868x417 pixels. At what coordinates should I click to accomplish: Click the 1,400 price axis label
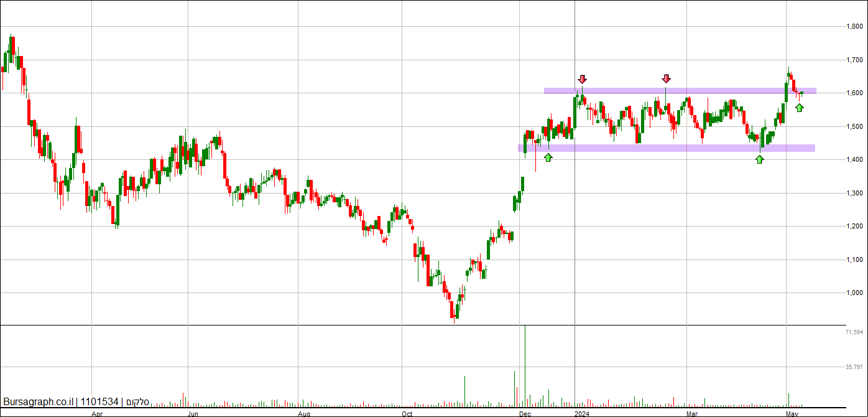coord(854,160)
